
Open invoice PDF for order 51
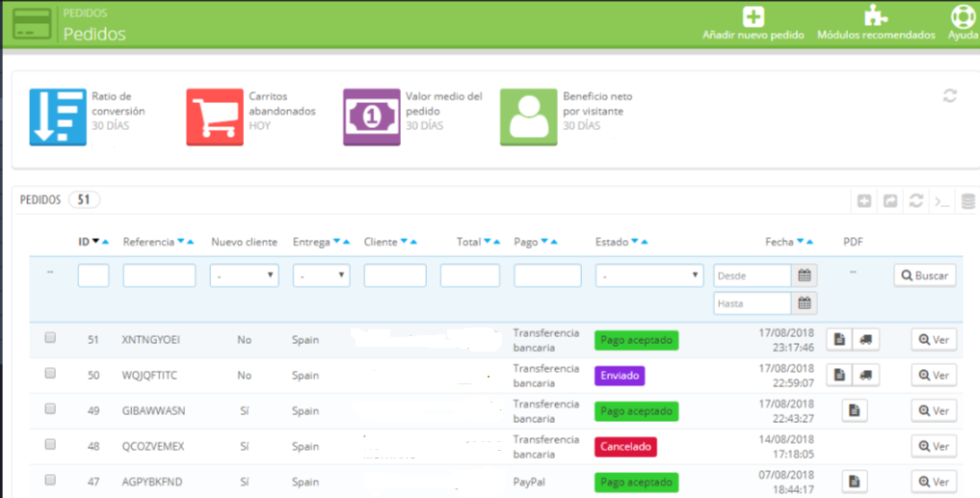(x=839, y=339)
